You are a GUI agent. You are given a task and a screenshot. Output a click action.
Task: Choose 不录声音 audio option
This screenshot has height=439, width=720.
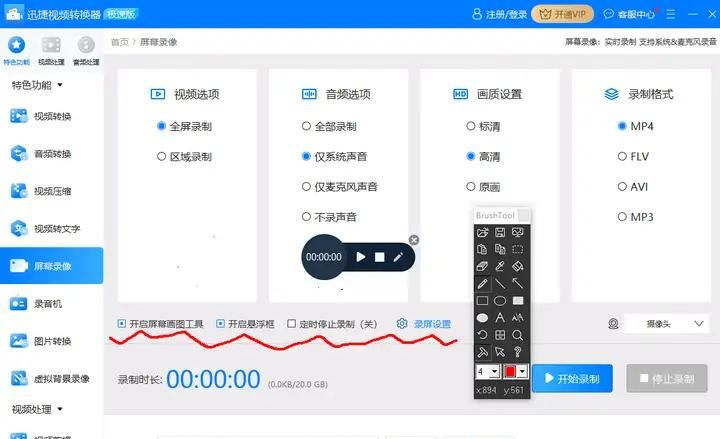point(329,217)
